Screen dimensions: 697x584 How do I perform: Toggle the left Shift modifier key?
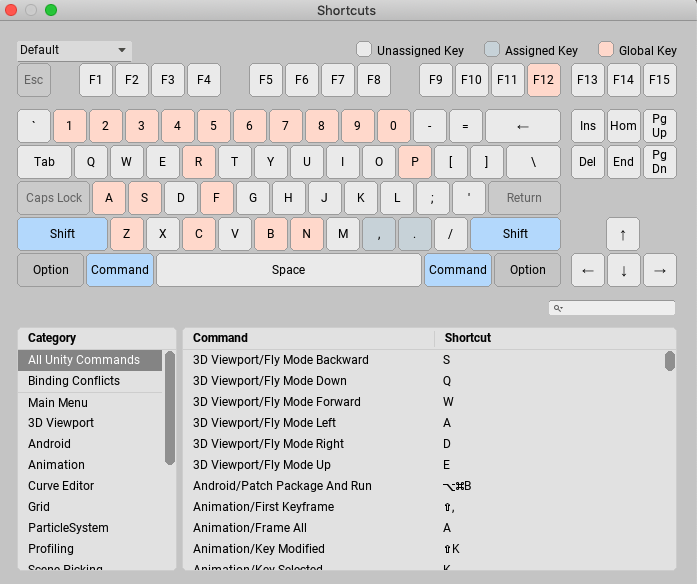pyautogui.click(x=62, y=234)
